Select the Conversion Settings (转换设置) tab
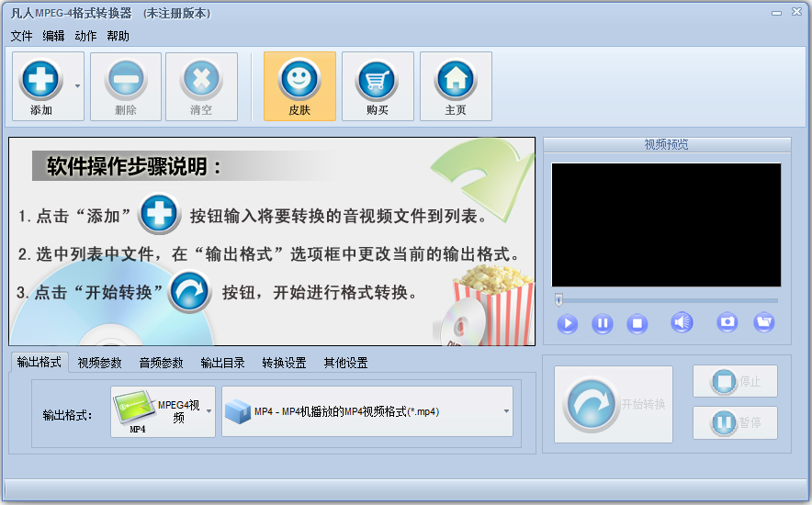The height and width of the screenshot is (505, 812). 284,363
